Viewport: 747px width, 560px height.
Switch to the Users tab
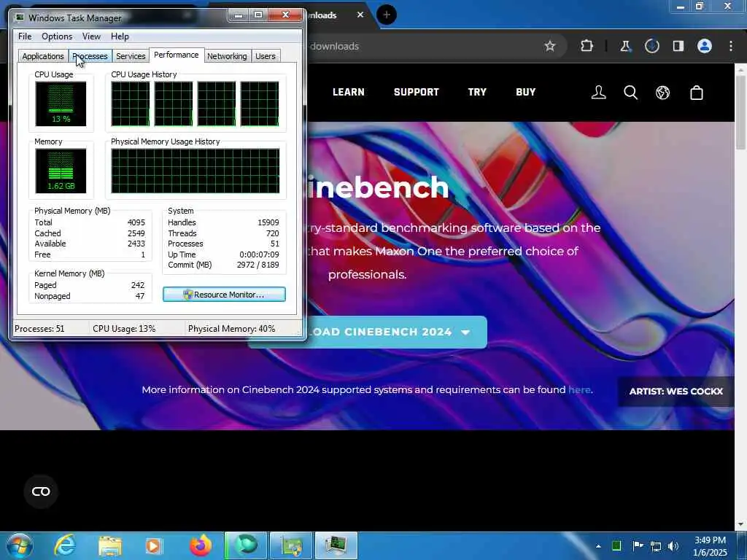tap(266, 55)
